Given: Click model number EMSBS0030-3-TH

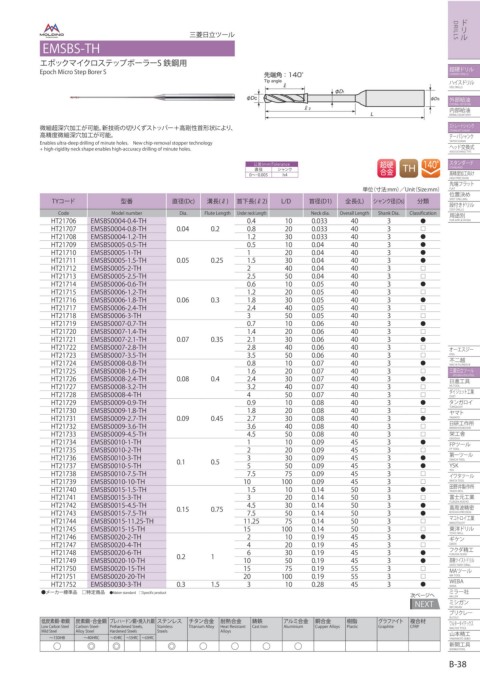Looking at the screenshot, I should tap(116, 584).
